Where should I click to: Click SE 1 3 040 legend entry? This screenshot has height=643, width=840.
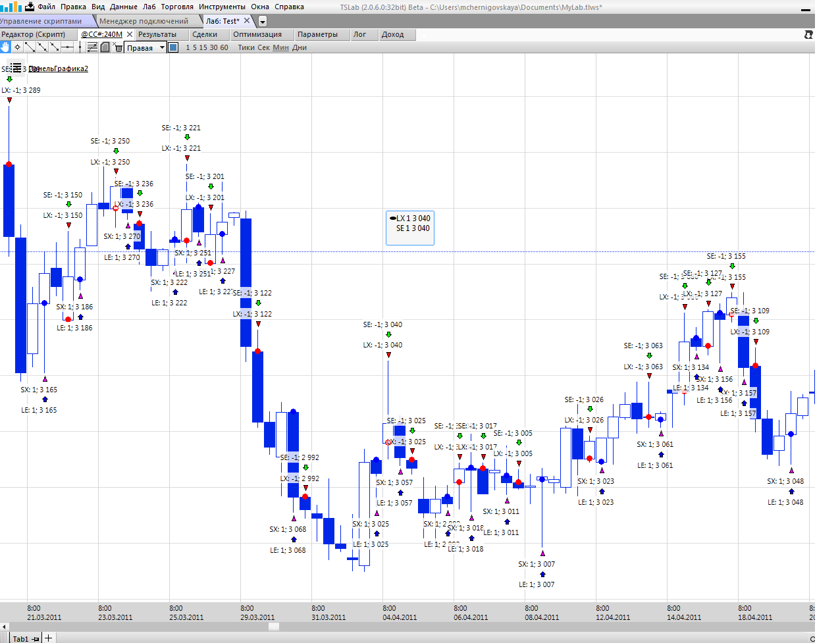tap(413, 228)
